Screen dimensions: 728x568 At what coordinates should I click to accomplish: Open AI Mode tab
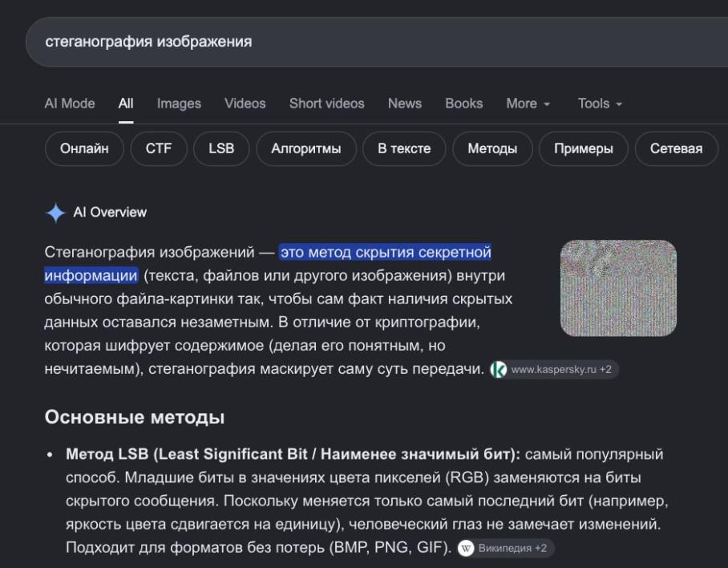point(70,103)
